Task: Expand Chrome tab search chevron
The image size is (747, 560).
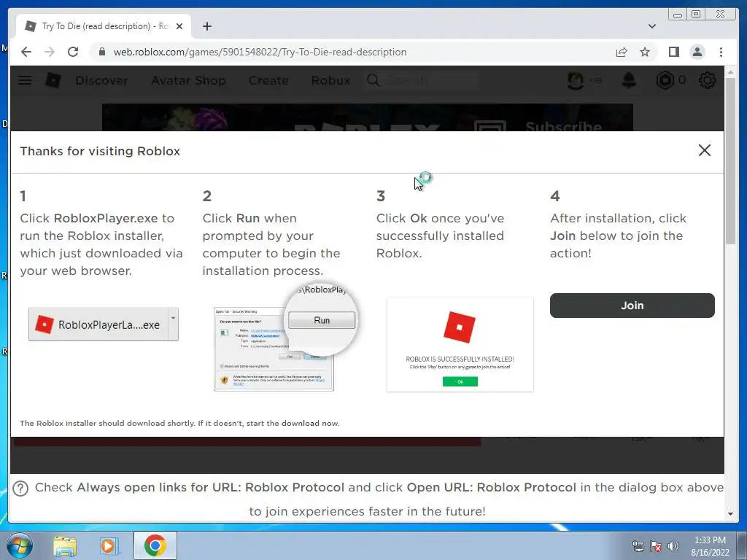Action: click(652, 26)
